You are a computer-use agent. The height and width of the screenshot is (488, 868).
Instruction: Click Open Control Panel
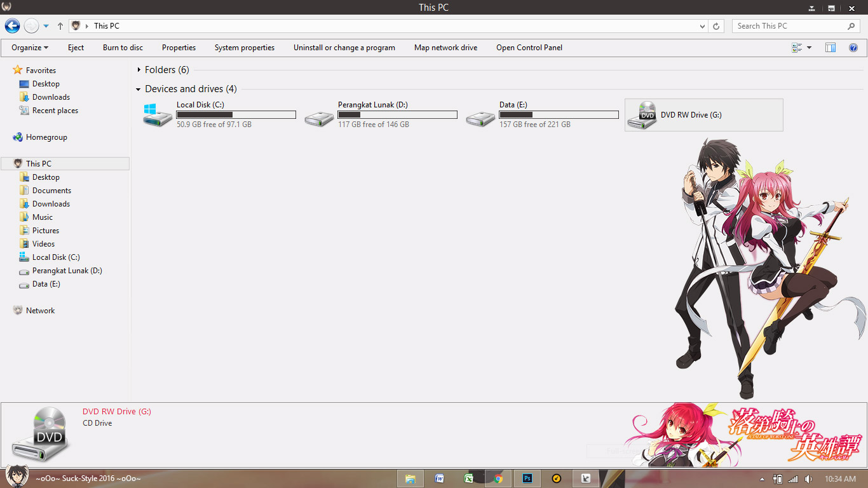529,48
